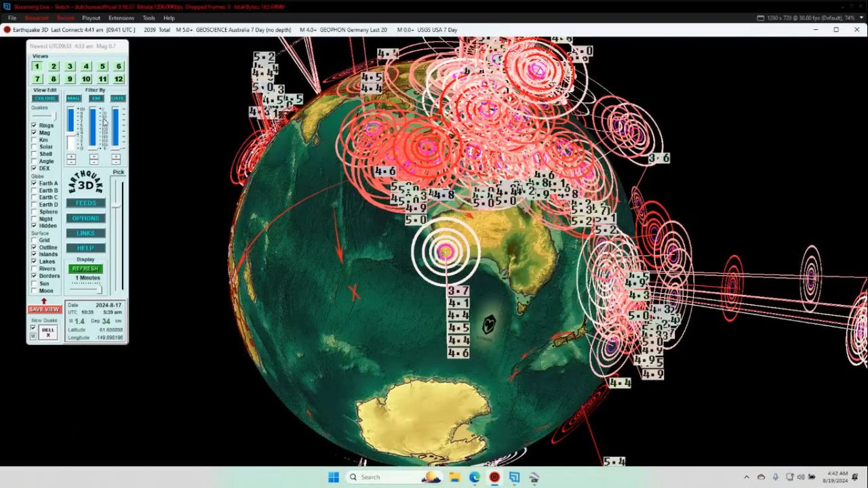Viewport: 868px width, 488px height.
Task: Open the MAG filter selector
Action: (73, 98)
